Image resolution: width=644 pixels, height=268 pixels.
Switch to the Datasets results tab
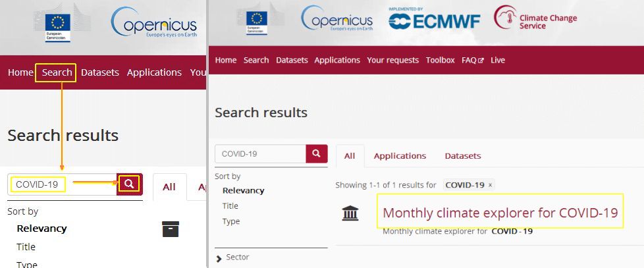[x=463, y=156]
